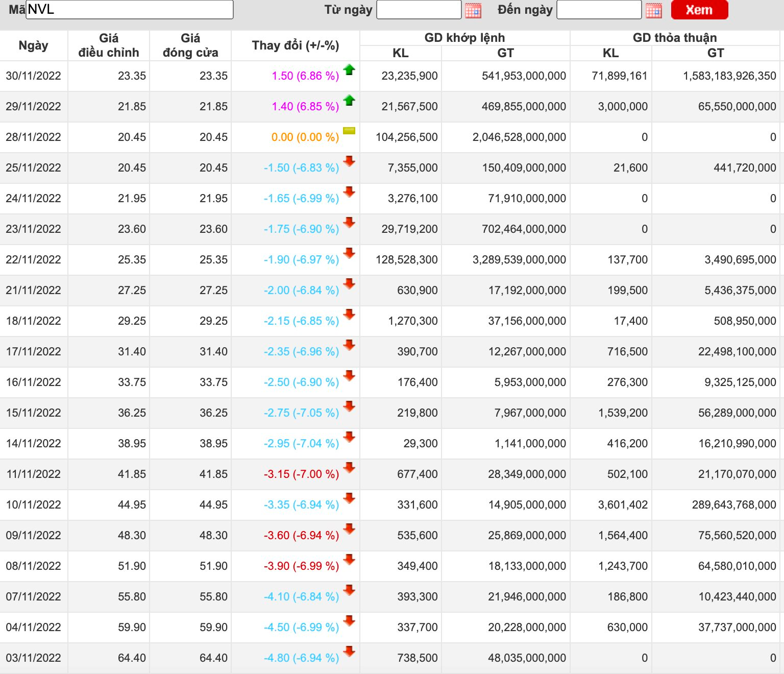The image size is (784, 674).
Task: Click yellow unchanged icon for 28/11/2022
Action: click(x=349, y=131)
